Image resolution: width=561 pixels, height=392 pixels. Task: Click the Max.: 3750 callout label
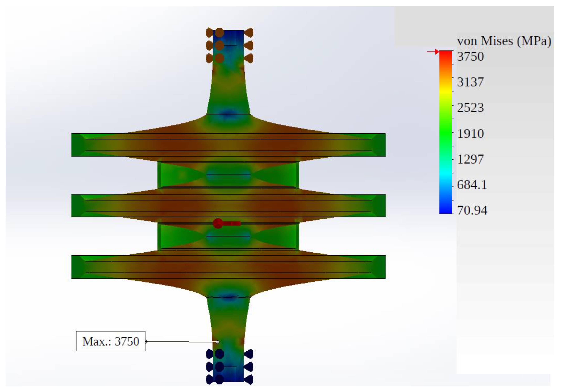tap(110, 341)
